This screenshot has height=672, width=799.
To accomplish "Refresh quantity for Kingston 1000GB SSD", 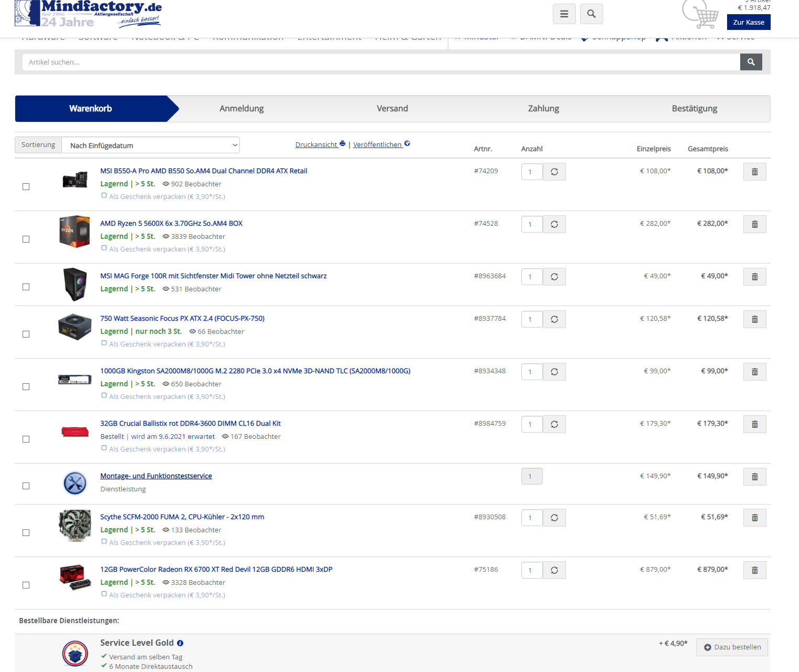I will tap(554, 372).
